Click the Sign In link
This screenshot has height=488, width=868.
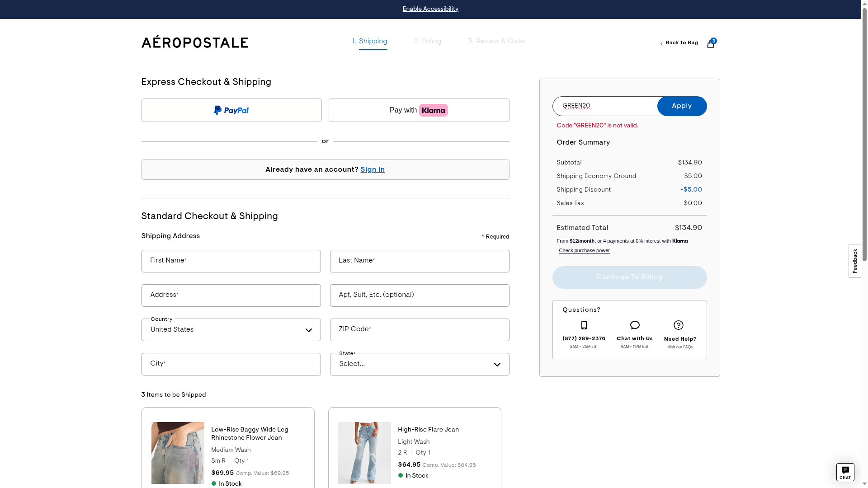click(x=373, y=170)
